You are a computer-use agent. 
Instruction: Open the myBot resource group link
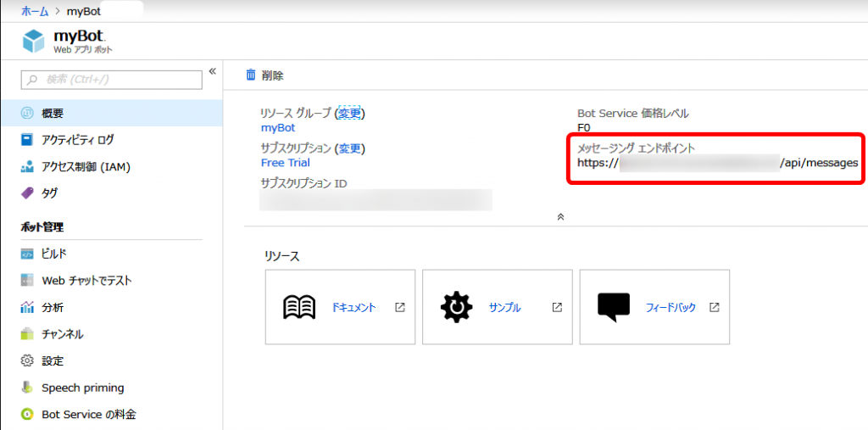(278, 128)
